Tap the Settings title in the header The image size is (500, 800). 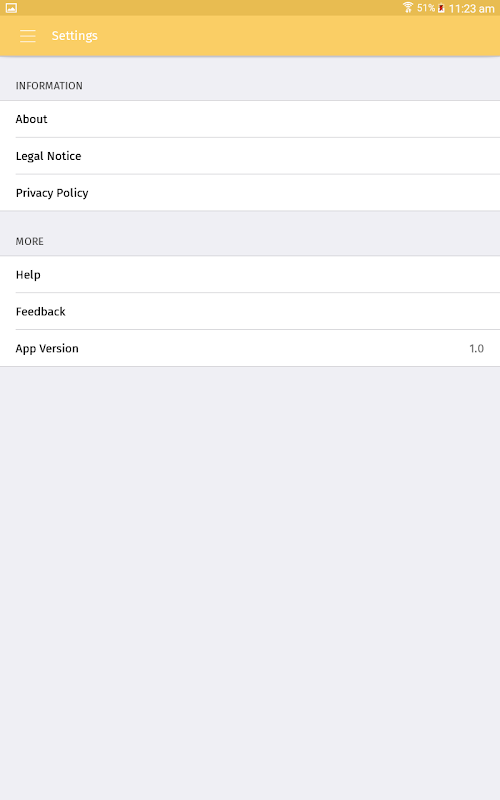74,36
